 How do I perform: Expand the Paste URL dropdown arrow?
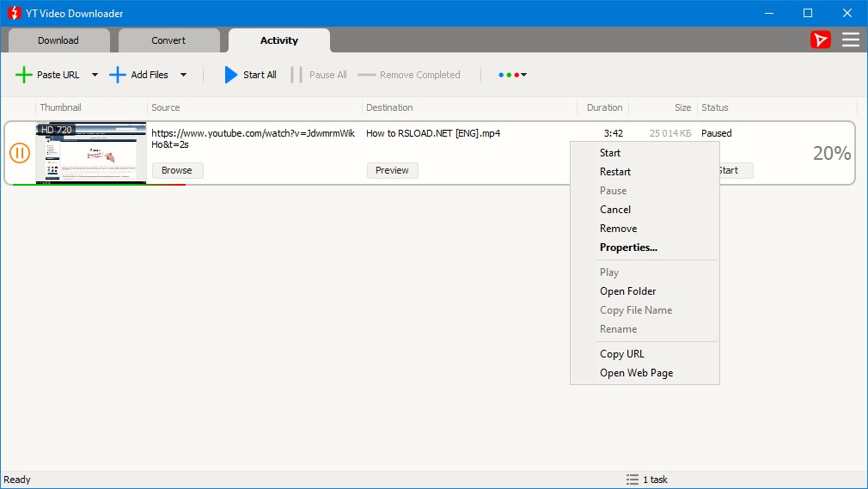[x=95, y=75]
